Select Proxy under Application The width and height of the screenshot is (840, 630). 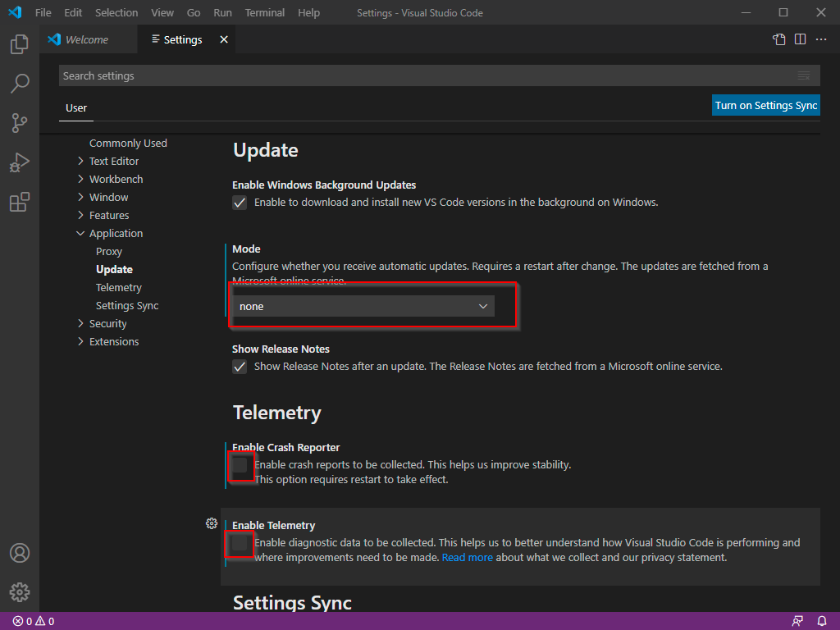tap(109, 251)
